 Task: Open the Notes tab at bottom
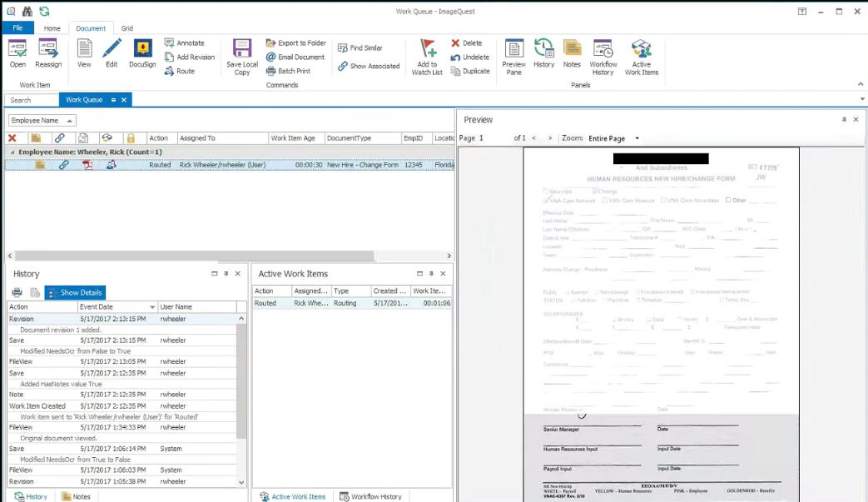(x=76, y=496)
